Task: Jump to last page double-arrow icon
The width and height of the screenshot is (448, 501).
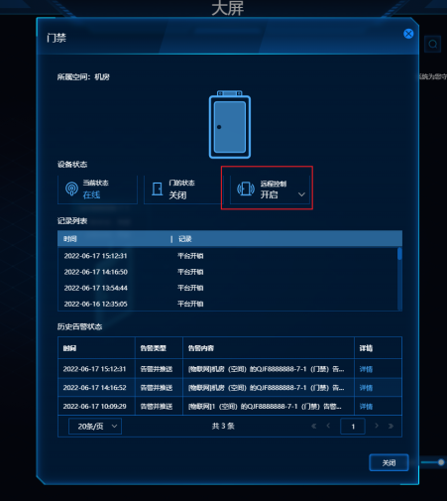Action: click(x=391, y=426)
